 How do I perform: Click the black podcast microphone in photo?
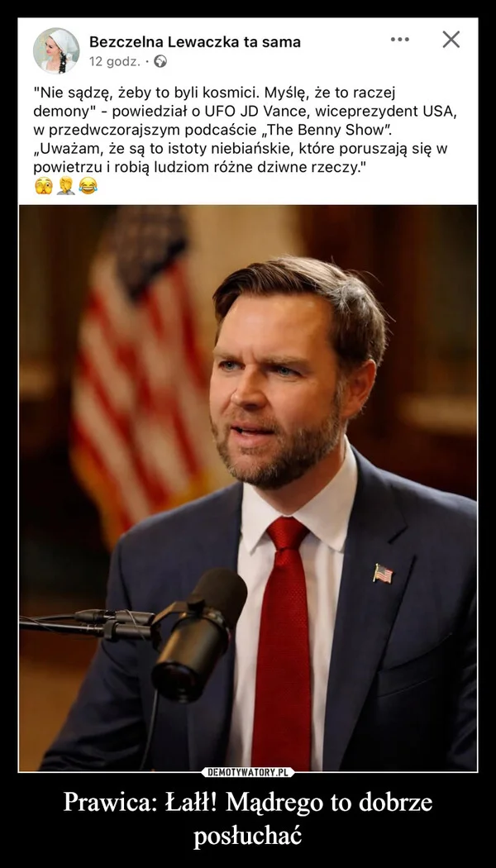click(198, 633)
